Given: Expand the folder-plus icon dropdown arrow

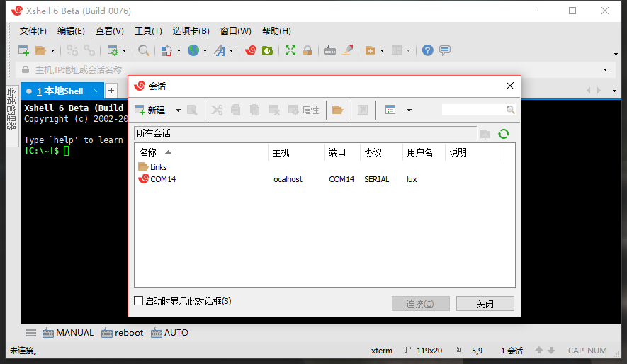Looking at the screenshot, I should (x=383, y=51).
